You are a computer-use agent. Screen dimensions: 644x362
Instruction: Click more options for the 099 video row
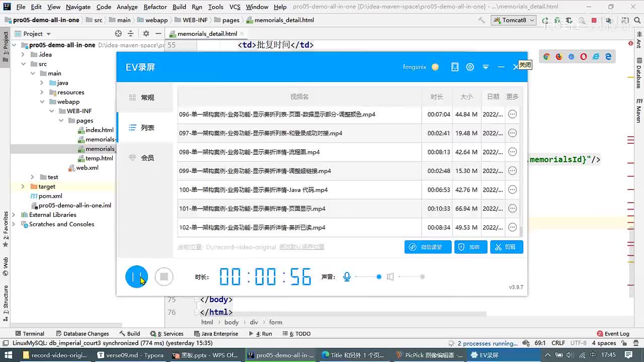click(x=512, y=171)
